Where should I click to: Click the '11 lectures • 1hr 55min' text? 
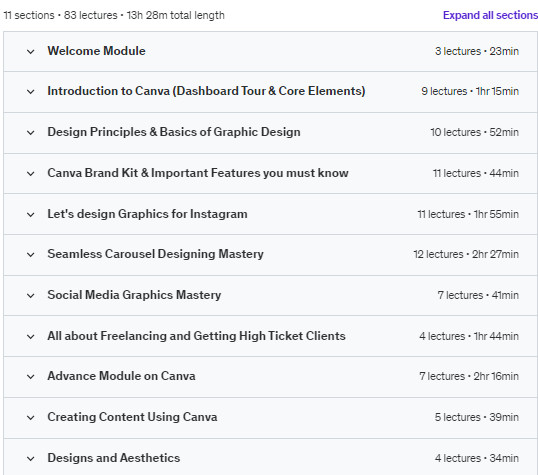pos(468,215)
